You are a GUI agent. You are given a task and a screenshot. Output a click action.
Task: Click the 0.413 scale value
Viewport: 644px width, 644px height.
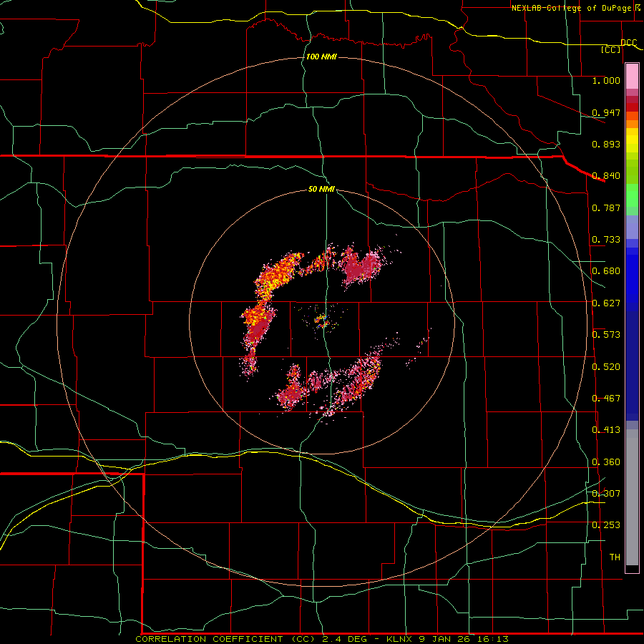coord(606,430)
